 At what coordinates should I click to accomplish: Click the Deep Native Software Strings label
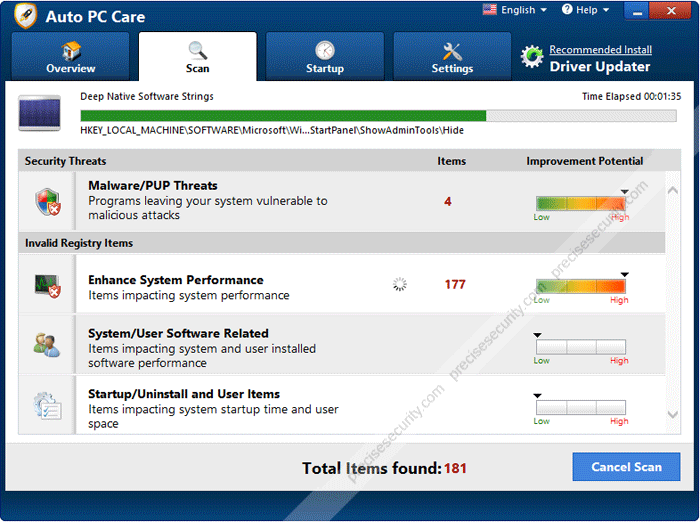147,96
